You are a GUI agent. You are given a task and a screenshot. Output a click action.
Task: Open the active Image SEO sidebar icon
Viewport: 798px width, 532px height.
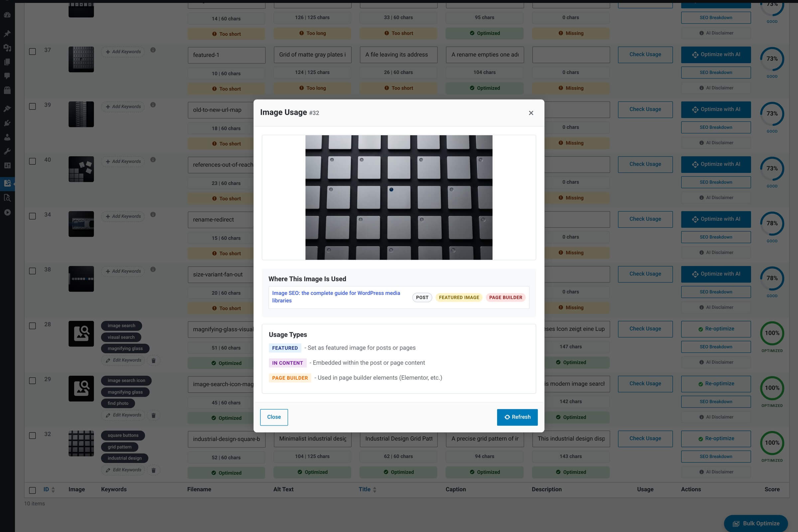click(x=7, y=184)
